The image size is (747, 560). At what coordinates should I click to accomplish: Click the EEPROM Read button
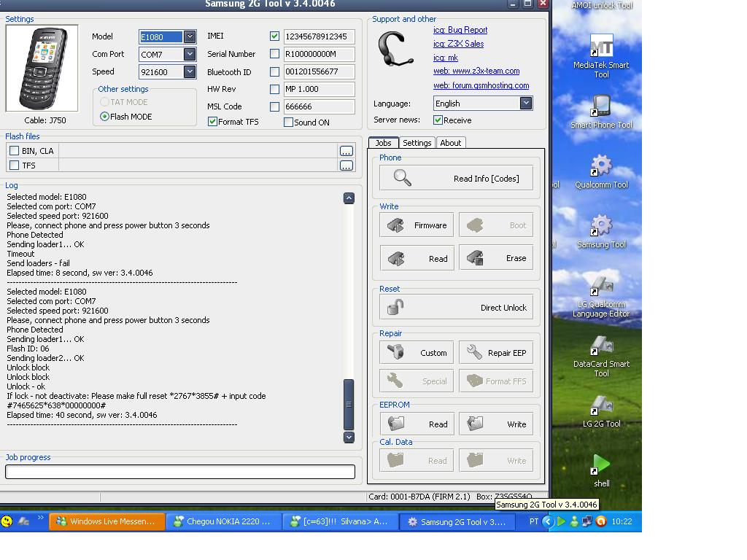coord(417,424)
